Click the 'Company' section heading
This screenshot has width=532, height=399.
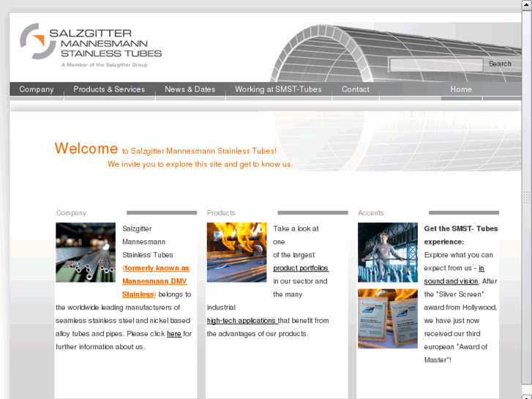coord(71,213)
